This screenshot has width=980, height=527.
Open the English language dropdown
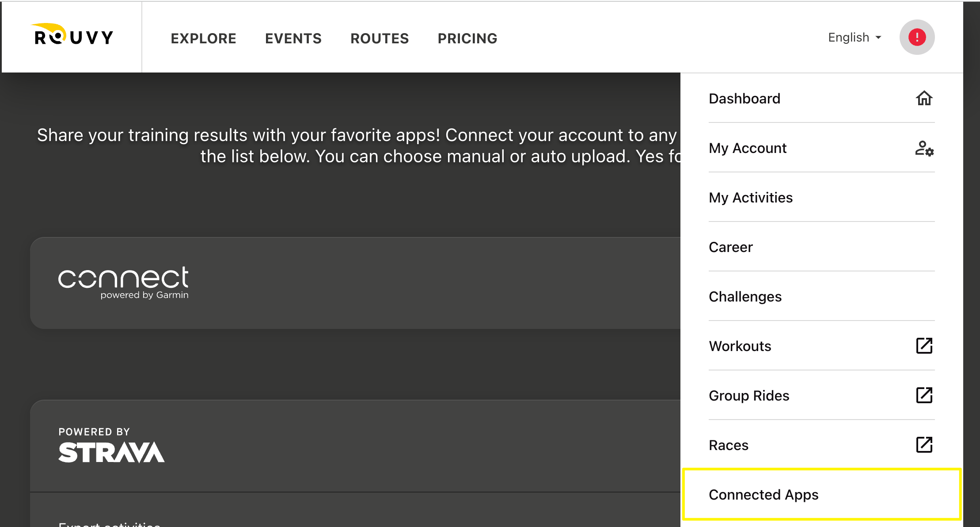855,38
